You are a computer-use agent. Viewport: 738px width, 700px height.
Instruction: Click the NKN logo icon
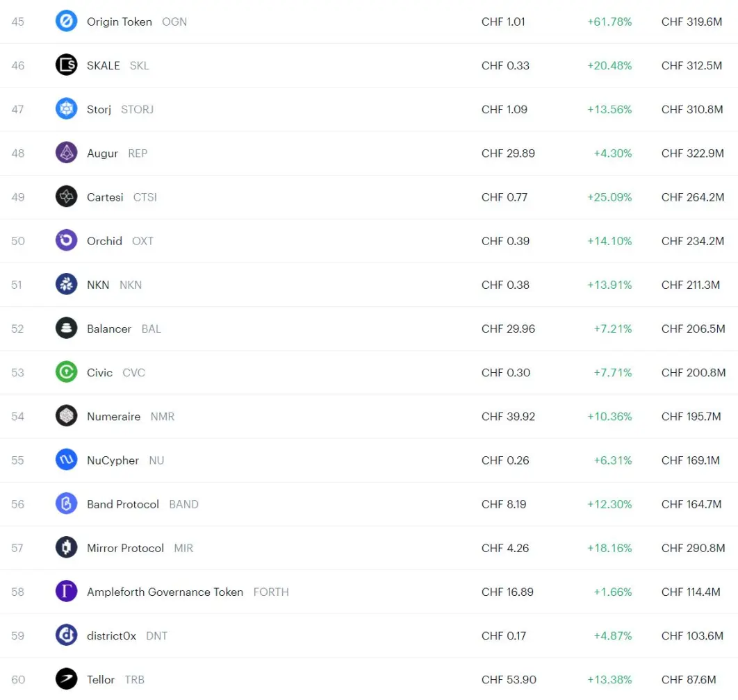coord(66,284)
